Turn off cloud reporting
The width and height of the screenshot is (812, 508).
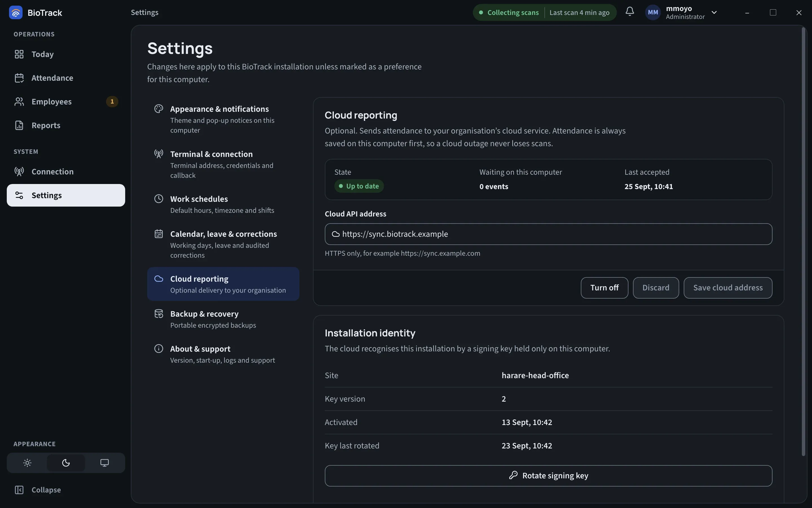pos(604,288)
